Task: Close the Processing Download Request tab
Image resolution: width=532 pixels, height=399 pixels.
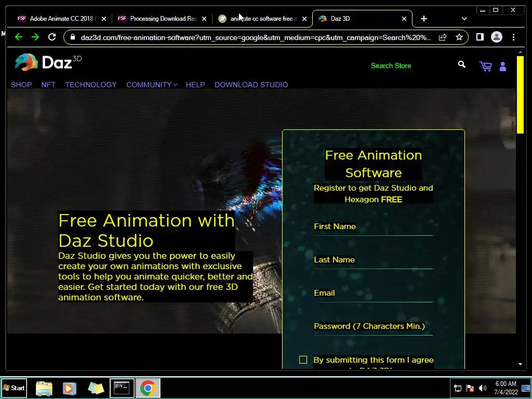Action: point(204,19)
